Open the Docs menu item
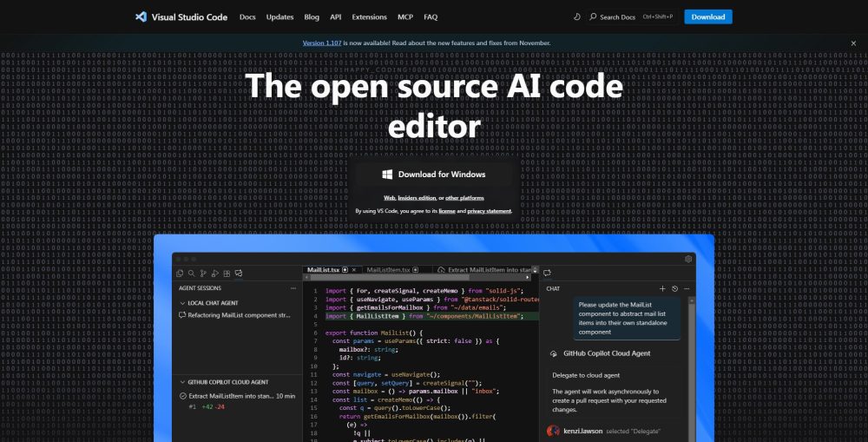This screenshot has height=442, width=868. (247, 16)
